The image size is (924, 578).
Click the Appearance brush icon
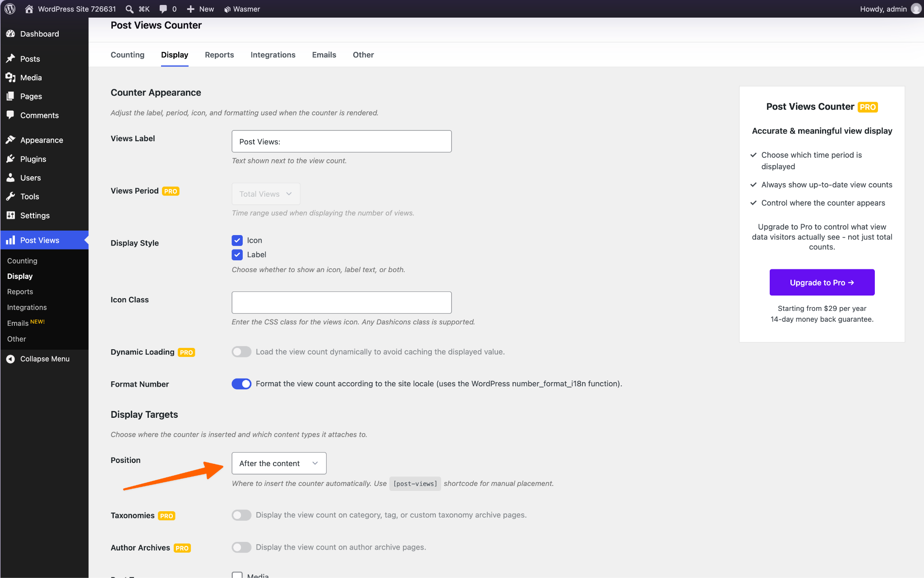point(10,140)
